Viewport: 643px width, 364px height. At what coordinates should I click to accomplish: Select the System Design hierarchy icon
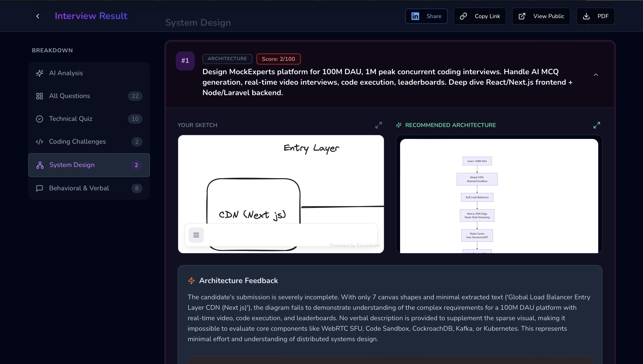coord(40,165)
